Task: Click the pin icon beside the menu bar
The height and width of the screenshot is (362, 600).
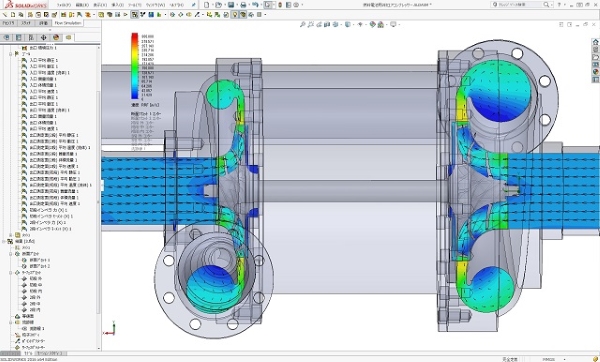Action: point(194,5)
